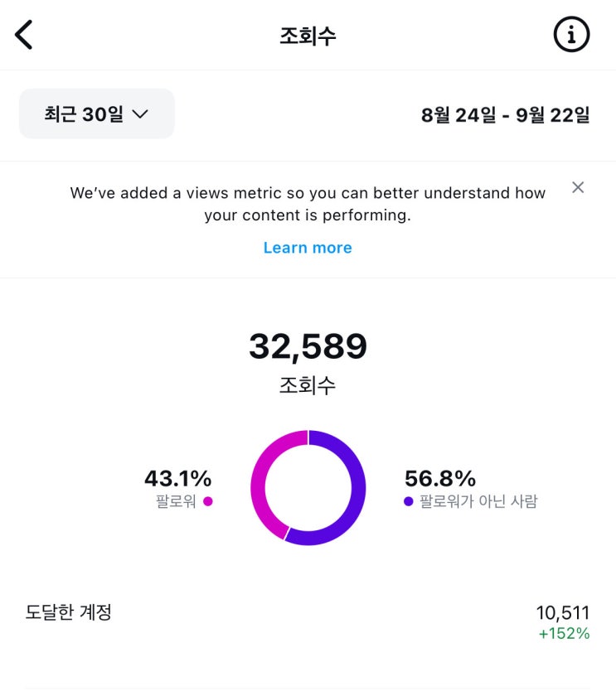Click the 56.8% non-follower percentage
Viewport: 616px width, 696px height.
point(440,478)
